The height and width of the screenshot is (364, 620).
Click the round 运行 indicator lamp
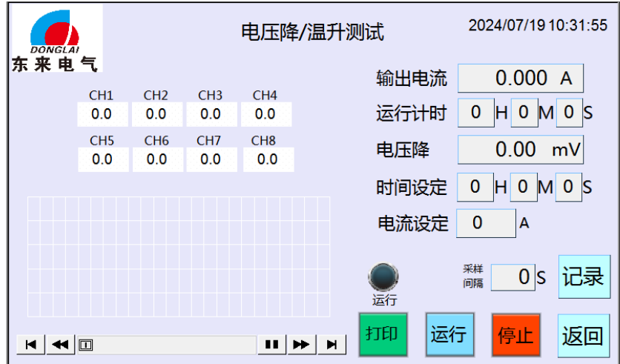coord(383,277)
